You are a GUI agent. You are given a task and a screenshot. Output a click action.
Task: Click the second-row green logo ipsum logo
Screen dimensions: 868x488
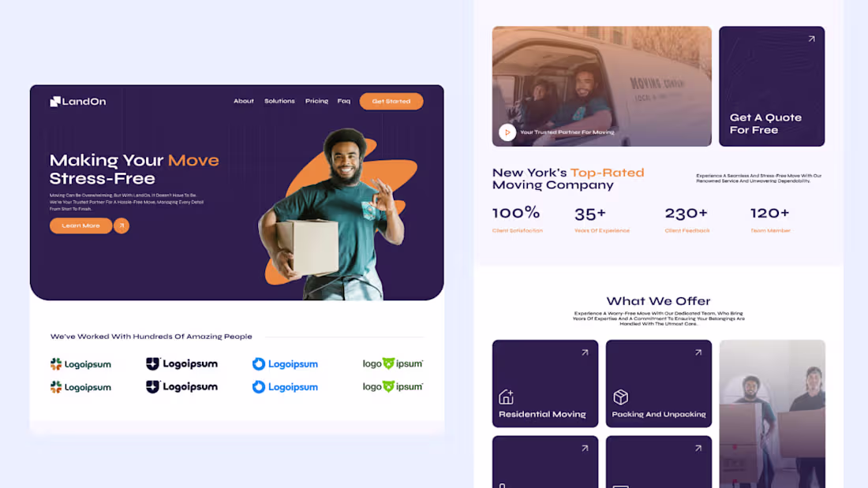pyautogui.click(x=392, y=387)
